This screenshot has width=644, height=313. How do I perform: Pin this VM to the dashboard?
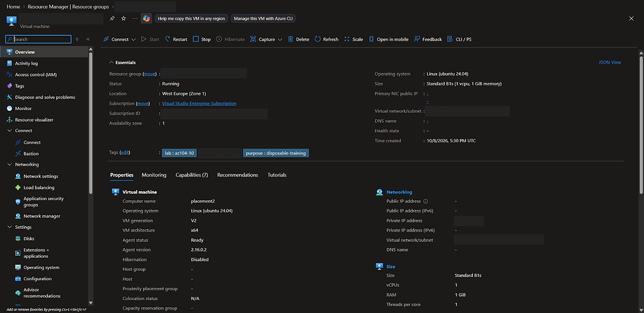point(112,18)
